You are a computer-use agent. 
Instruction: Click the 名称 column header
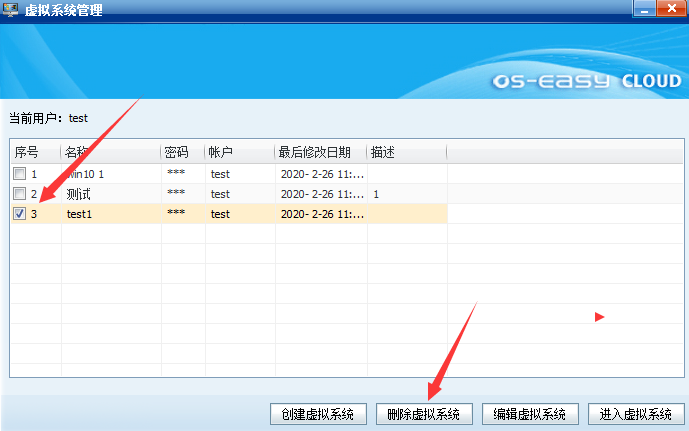[108, 152]
